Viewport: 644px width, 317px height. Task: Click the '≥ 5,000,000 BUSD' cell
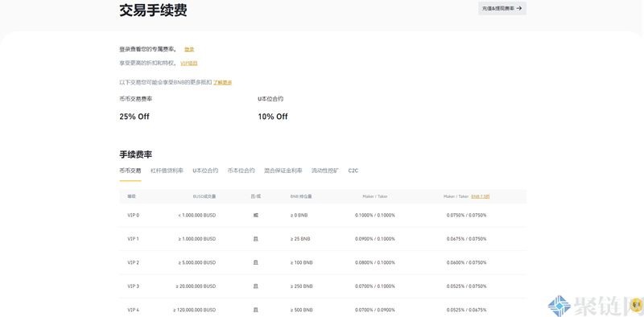pos(197,263)
